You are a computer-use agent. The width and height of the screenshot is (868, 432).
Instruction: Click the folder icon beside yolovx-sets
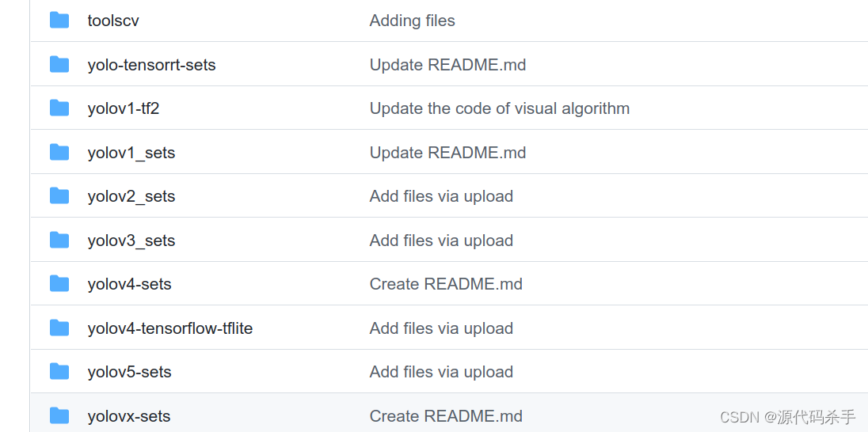(59, 415)
